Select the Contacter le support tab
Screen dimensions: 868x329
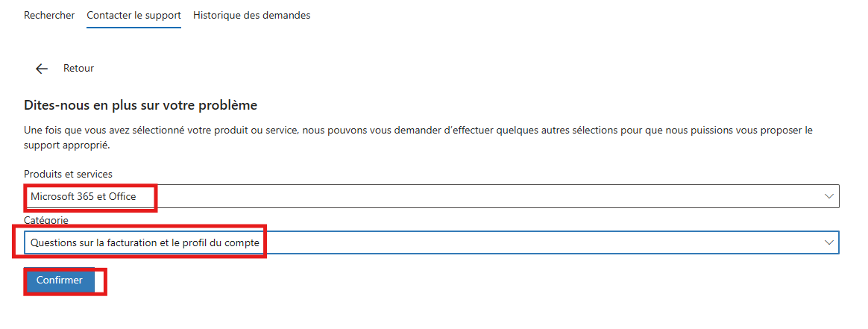pyautogui.click(x=134, y=15)
